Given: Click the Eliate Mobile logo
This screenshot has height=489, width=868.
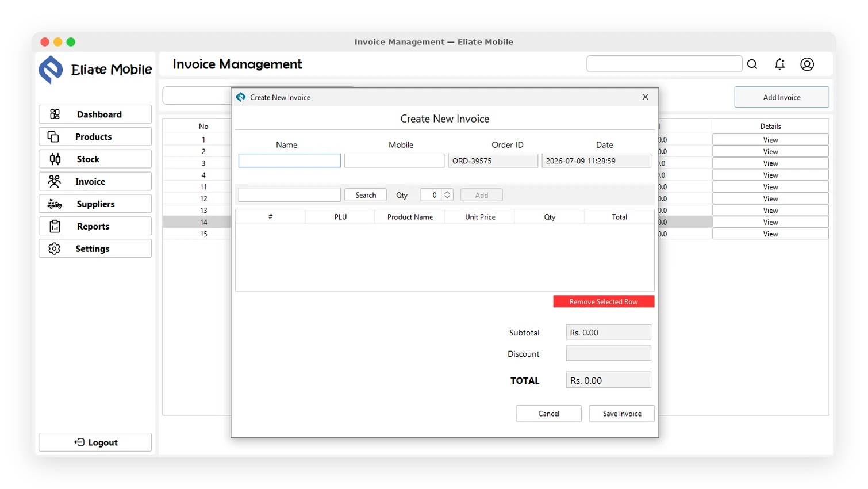Looking at the screenshot, I should tap(51, 70).
